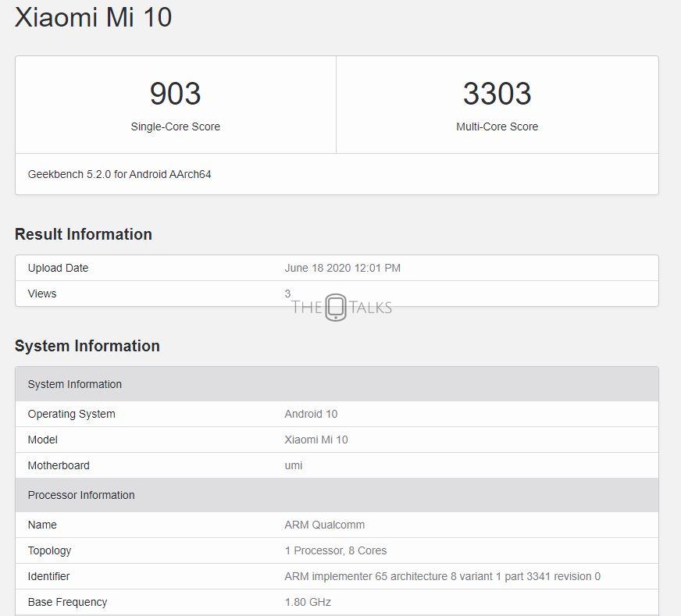Screen dimensions: 681x616
Task: Click the Xiaomi Mi 10 page title
Action: click(93, 17)
